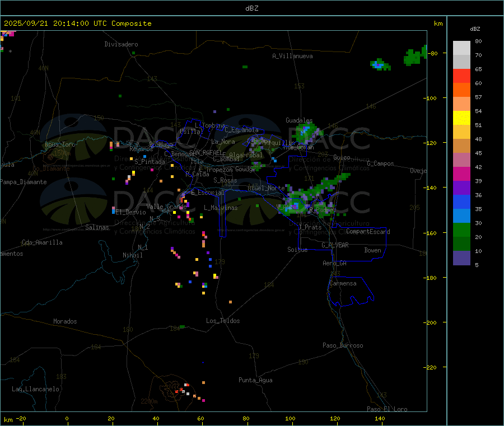Click the El_Desvio label
The height and width of the screenshot is (426, 504).
point(130,212)
